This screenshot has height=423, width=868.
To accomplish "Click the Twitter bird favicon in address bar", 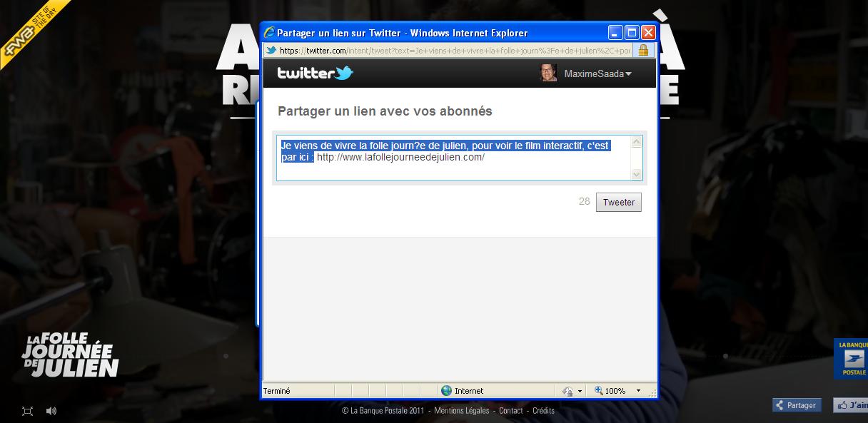I will click(271, 51).
